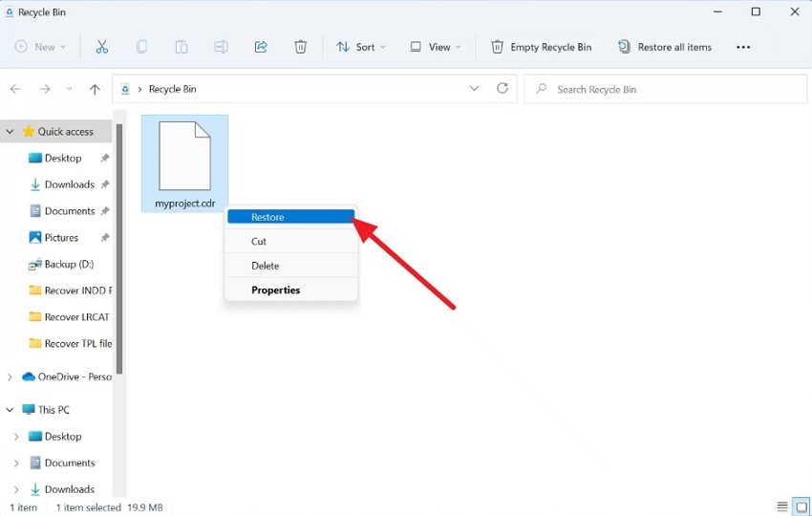This screenshot has height=516, width=812.
Task: Expand Downloads under This PC
Action: [x=16, y=489]
